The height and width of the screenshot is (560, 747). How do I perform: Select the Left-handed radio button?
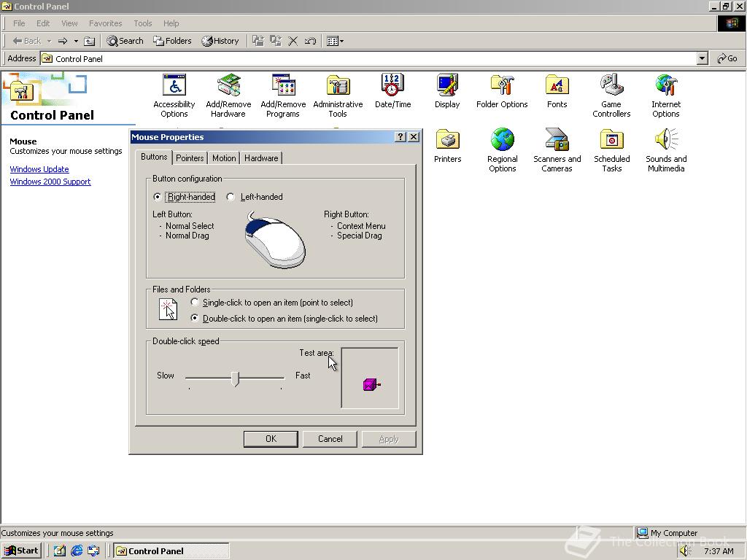coord(231,197)
